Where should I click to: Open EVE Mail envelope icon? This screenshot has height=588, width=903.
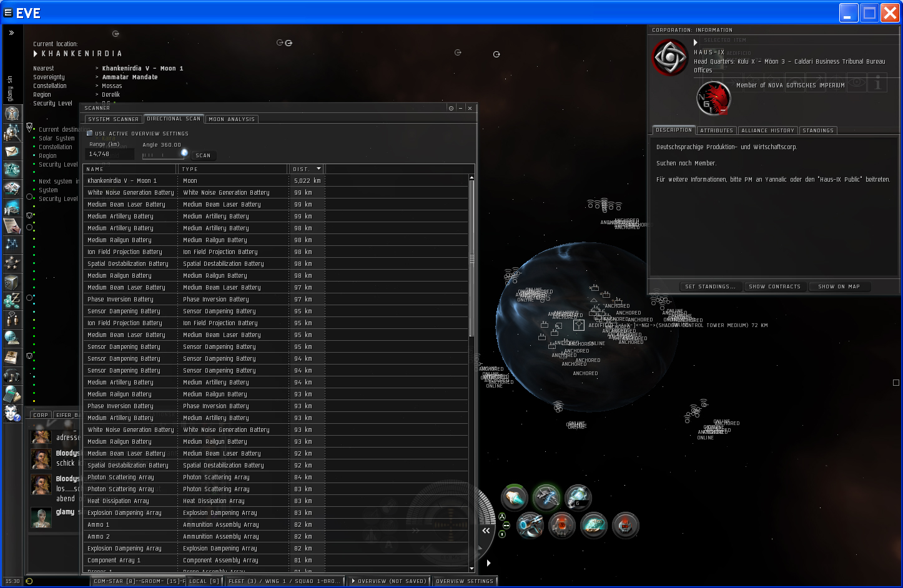[12, 150]
